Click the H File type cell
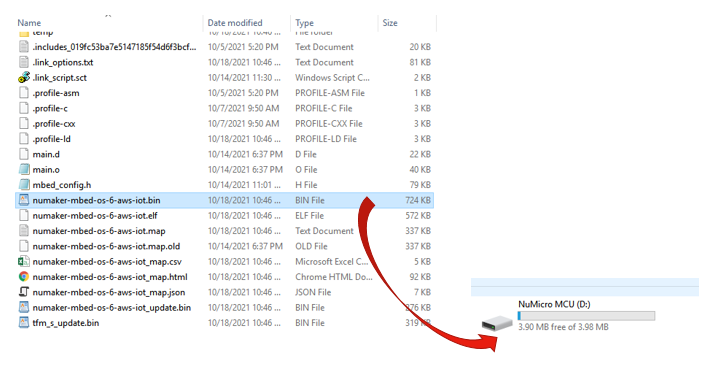The image size is (711, 368). click(306, 185)
